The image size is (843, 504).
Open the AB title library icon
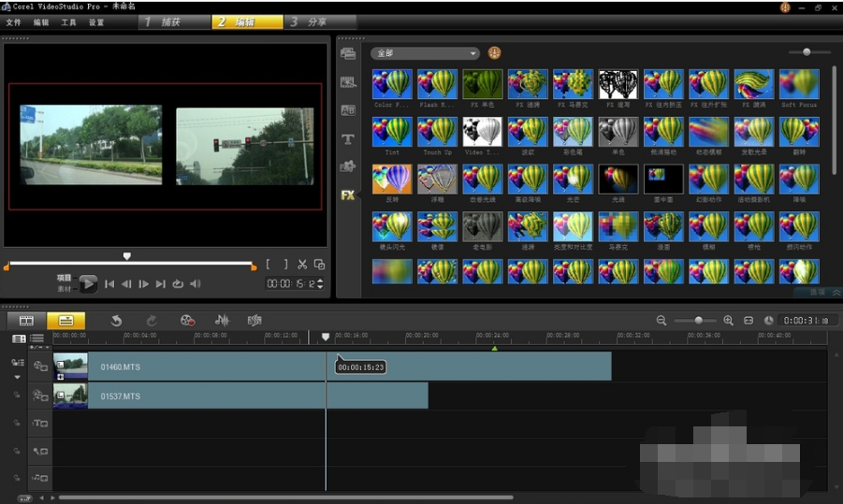[348, 110]
